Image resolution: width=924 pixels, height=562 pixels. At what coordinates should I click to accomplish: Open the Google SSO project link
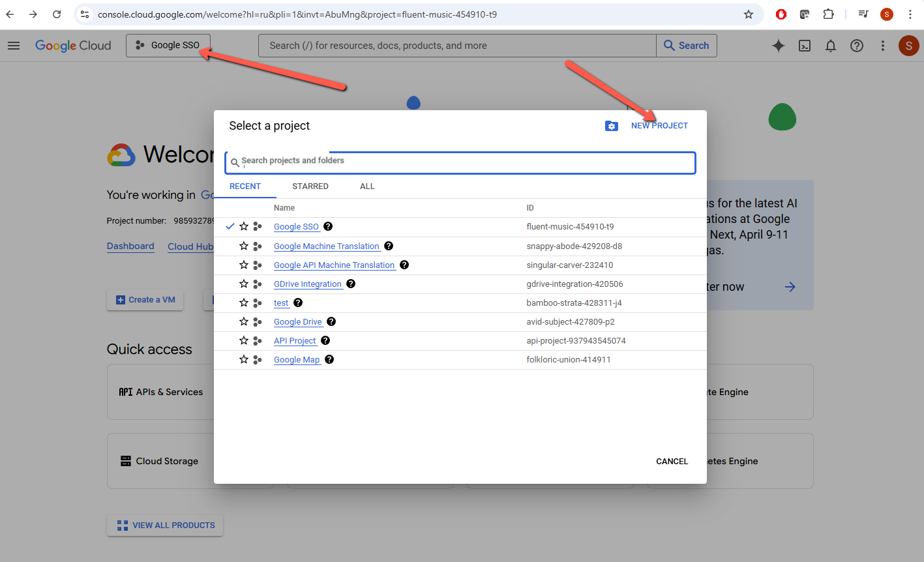[296, 227]
